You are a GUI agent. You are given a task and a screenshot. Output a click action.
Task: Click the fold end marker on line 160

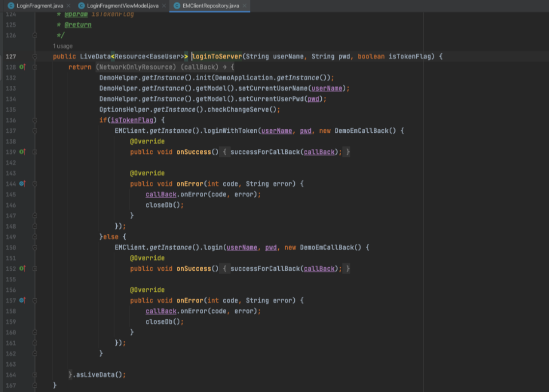tap(35, 332)
